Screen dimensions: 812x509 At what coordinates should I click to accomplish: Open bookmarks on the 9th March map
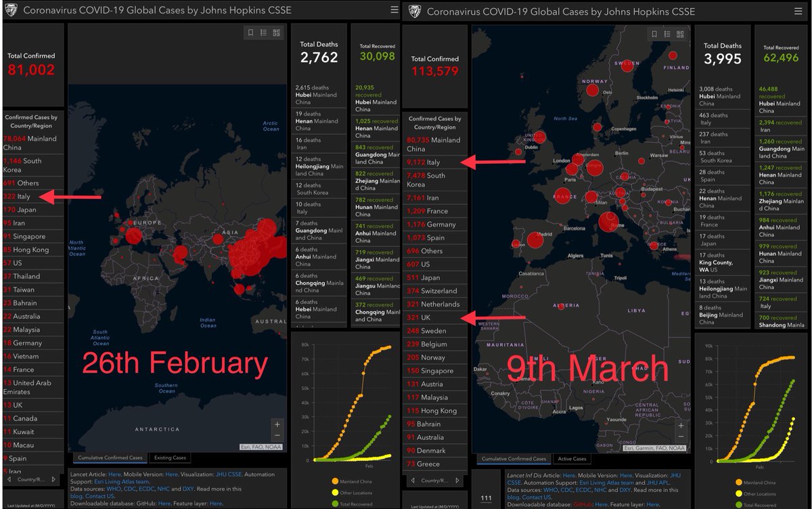point(654,34)
